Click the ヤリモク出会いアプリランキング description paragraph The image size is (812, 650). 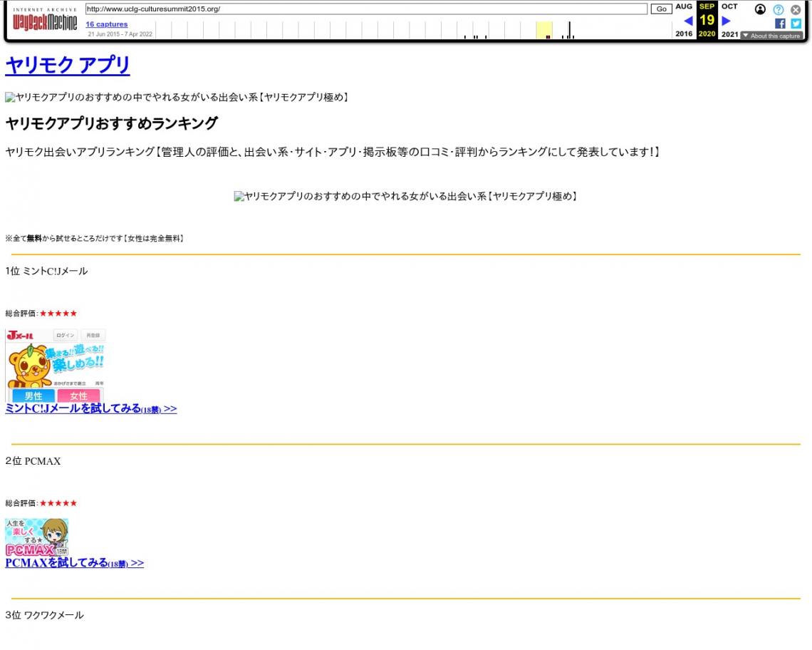tap(333, 152)
